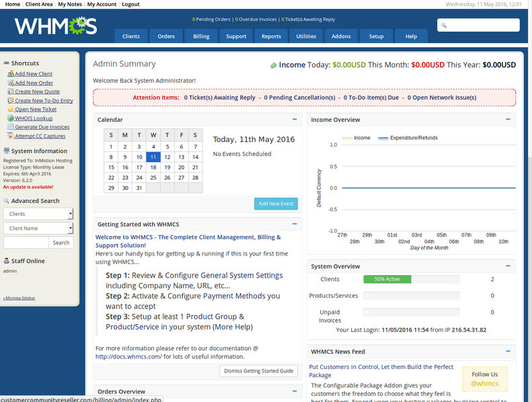Open the General System Settings link
The height and width of the screenshot is (402, 532).
tap(241, 275)
